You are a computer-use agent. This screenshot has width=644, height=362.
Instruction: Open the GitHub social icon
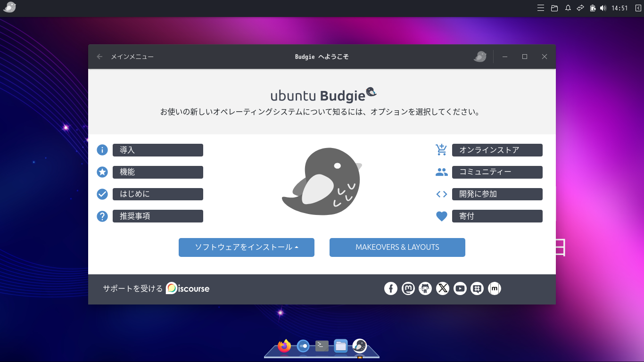pyautogui.click(x=425, y=288)
